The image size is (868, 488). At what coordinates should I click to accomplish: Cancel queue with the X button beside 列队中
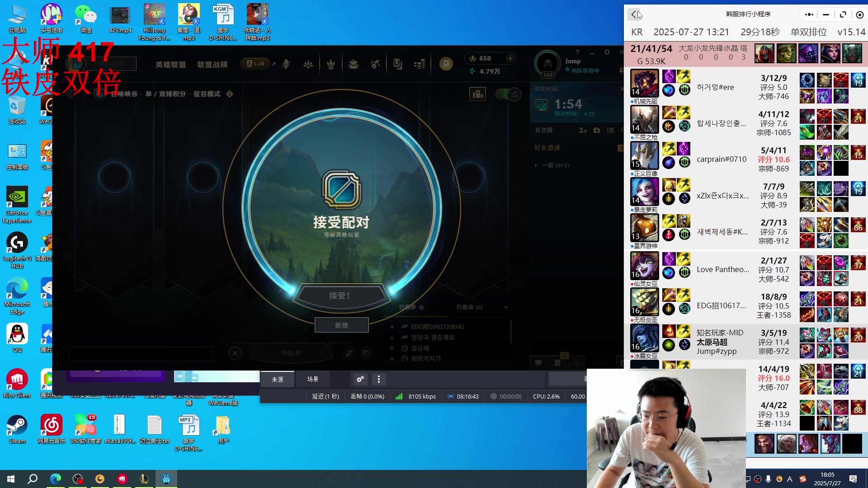(x=235, y=353)
